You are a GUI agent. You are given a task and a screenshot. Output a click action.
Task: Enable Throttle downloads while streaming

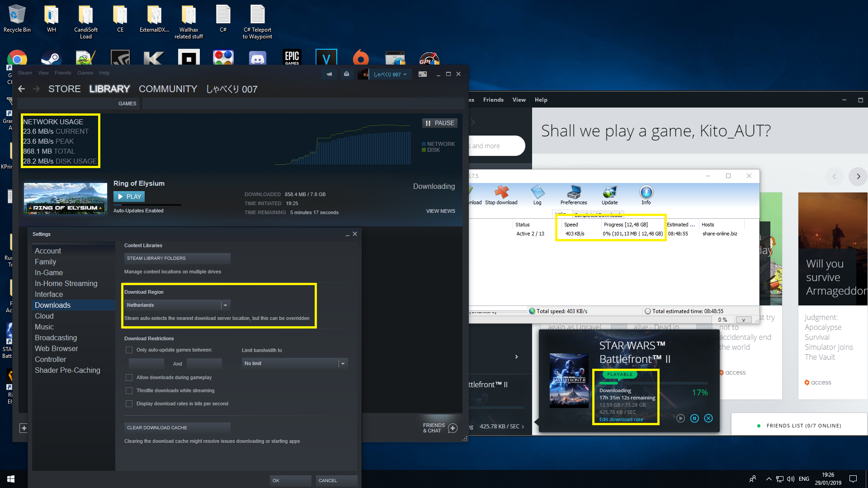[129, 391]
